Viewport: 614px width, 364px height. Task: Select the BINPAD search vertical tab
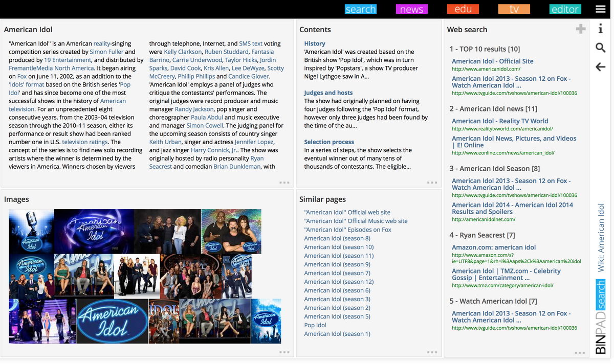point(601,317)
